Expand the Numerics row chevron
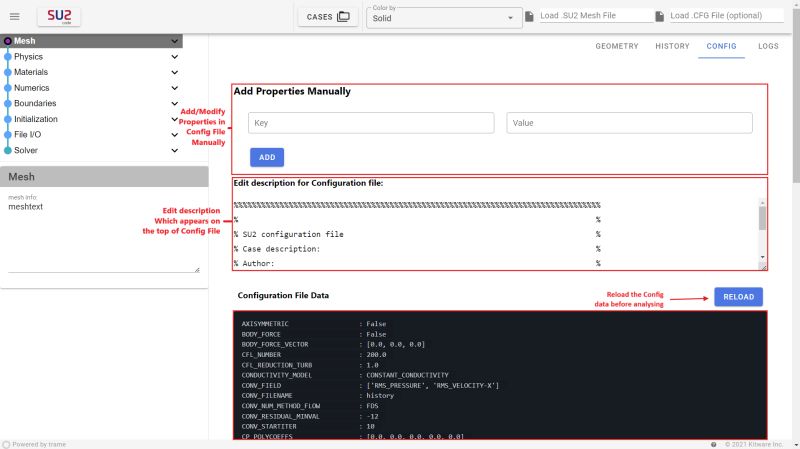800x449 pixels. [x=174, y=88]
